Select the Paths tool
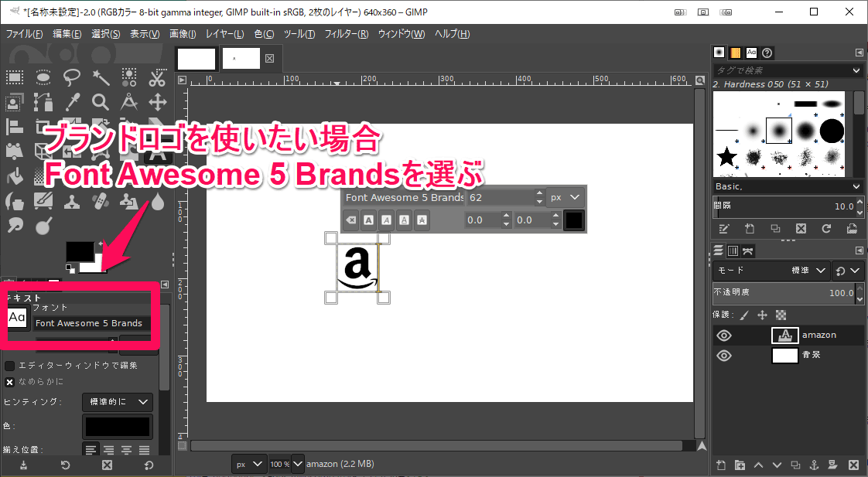Image resolution: width=868 pixels, height=477 pixels. 43,102
